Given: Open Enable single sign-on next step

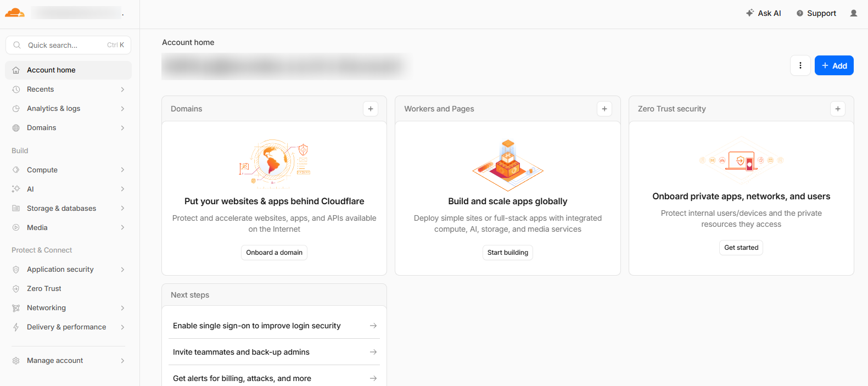Looking at the screenshot, I should pos(274,326).
